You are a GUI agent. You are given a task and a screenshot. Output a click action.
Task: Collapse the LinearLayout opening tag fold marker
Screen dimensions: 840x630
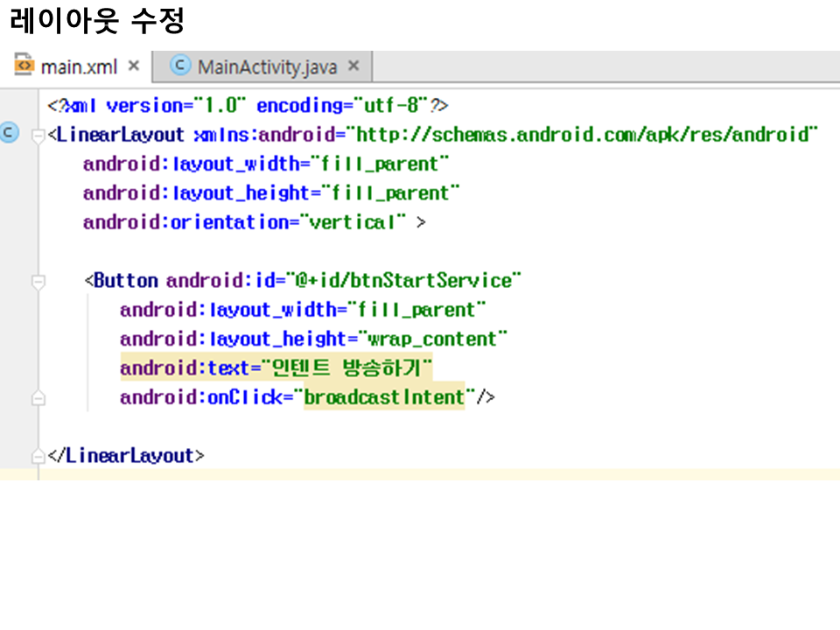click(x=38, y=136)
